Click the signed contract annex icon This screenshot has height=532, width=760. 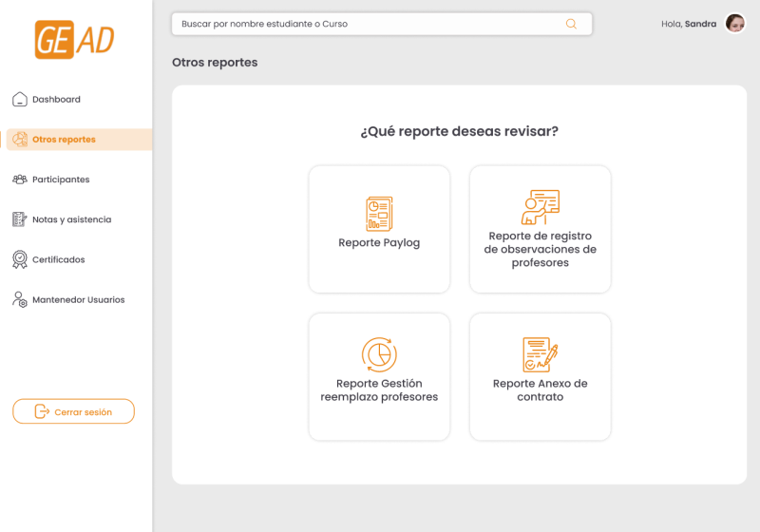tap(540, 354)
